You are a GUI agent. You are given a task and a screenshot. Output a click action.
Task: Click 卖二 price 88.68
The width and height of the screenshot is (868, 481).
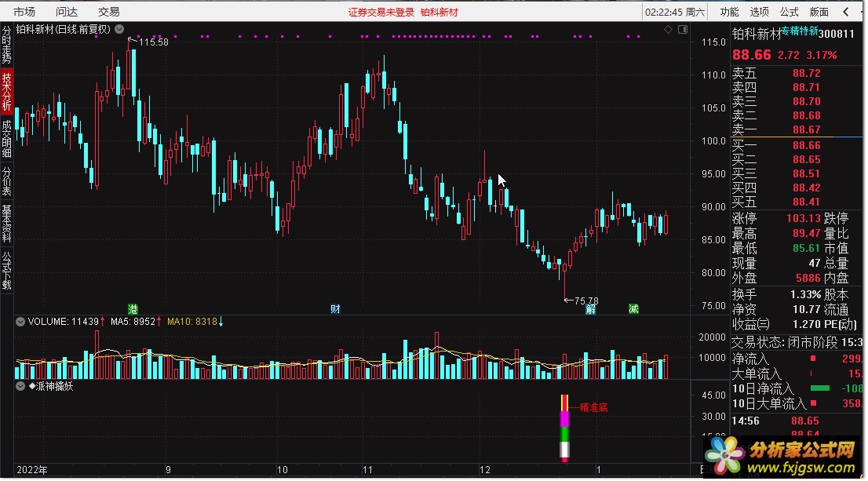(807, 115)
